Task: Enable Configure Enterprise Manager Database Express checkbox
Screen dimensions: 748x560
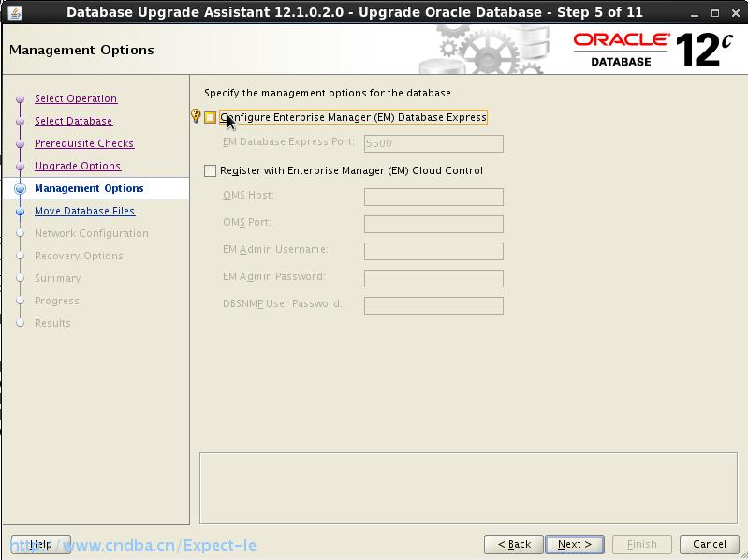Action: [210, 117]
